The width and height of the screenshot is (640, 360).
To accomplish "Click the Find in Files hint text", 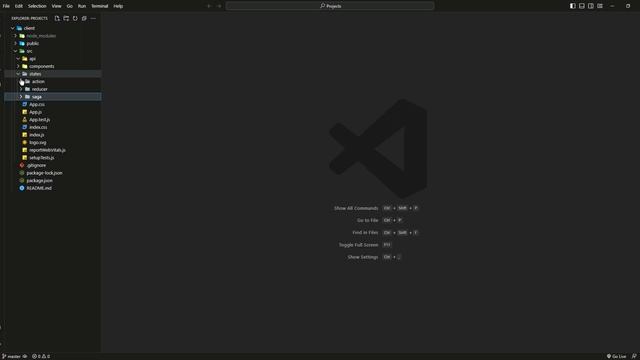I will 365,233.
